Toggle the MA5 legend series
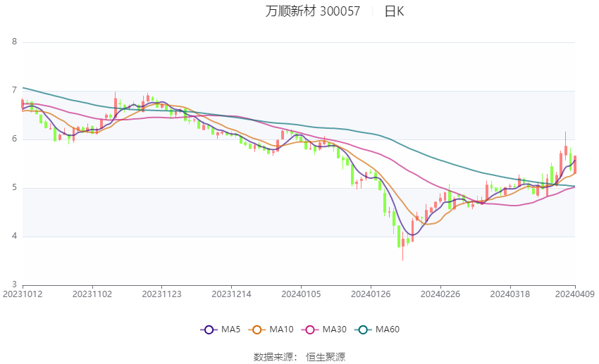This screenshot has width=599, height=364. coord(221,330)
